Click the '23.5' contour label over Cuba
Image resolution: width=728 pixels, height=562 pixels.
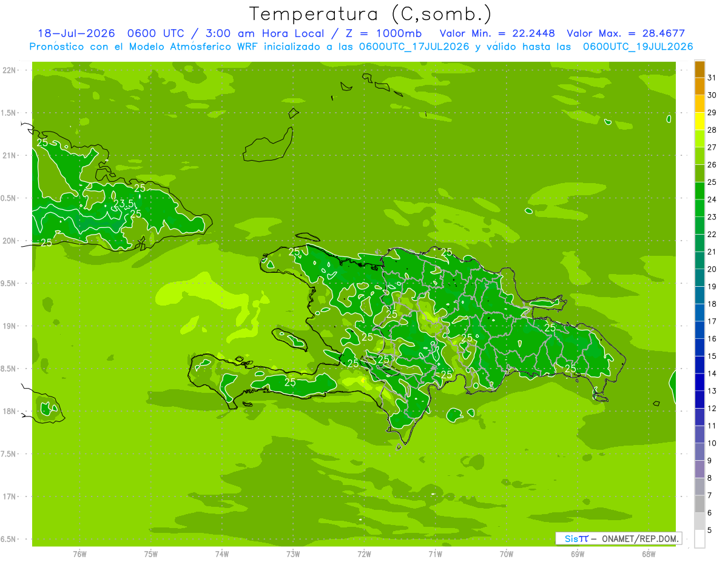click(x=123, y=204)
